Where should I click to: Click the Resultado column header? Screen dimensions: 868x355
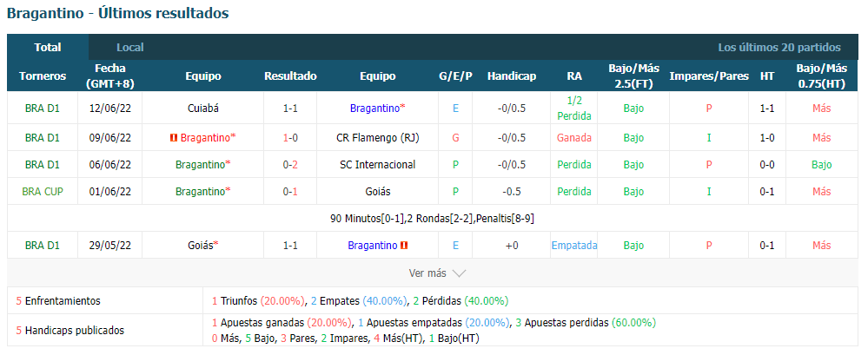click(x=290, y=76)
